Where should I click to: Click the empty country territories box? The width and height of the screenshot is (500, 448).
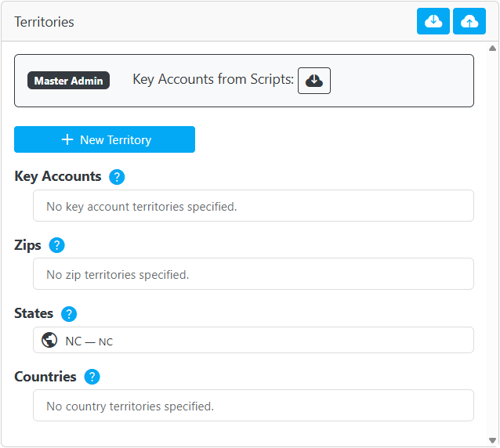coord(253,406)
